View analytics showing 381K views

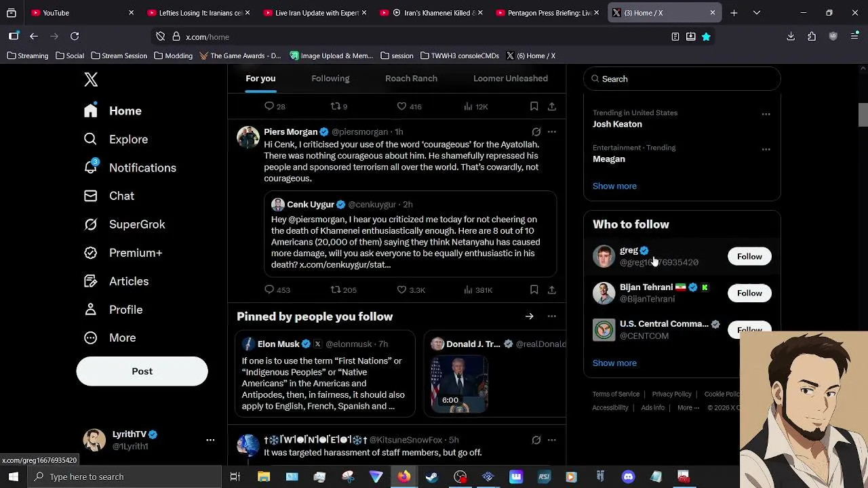[478, 290]
